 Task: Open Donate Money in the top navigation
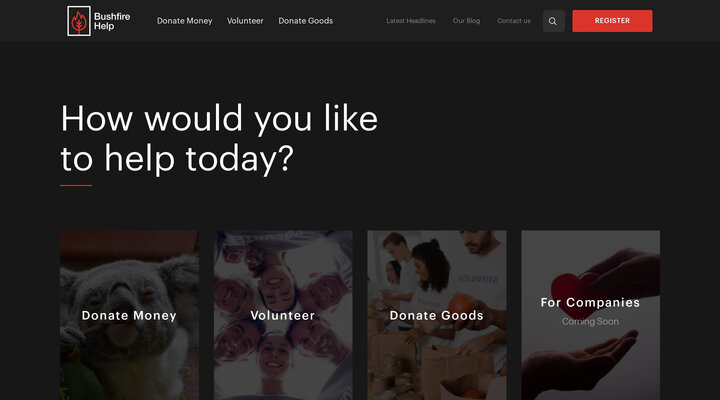pos(185,21)
